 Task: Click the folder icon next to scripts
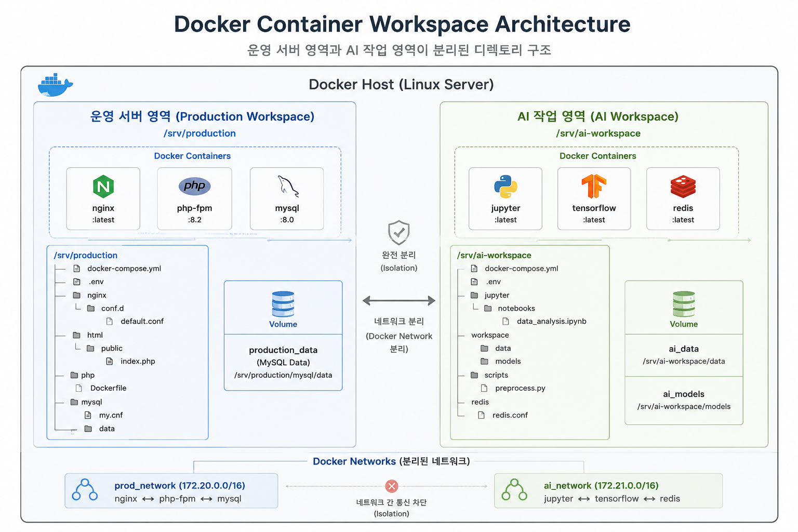tap(474, 375)
